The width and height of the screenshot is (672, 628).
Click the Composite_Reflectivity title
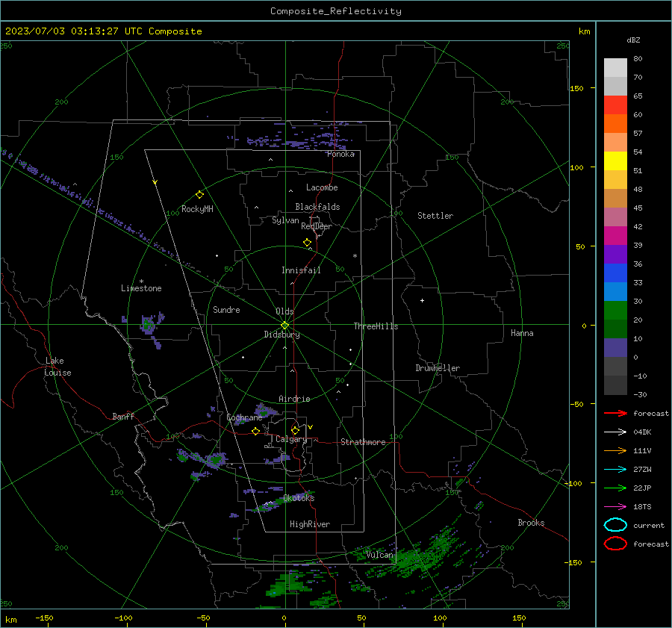click(336, 11)
